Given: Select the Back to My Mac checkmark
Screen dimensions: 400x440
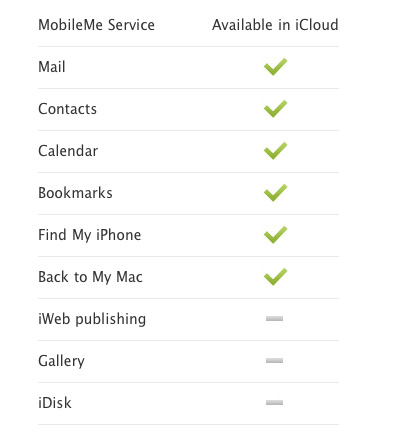Looking at the screenshot, I should point(275,277).
